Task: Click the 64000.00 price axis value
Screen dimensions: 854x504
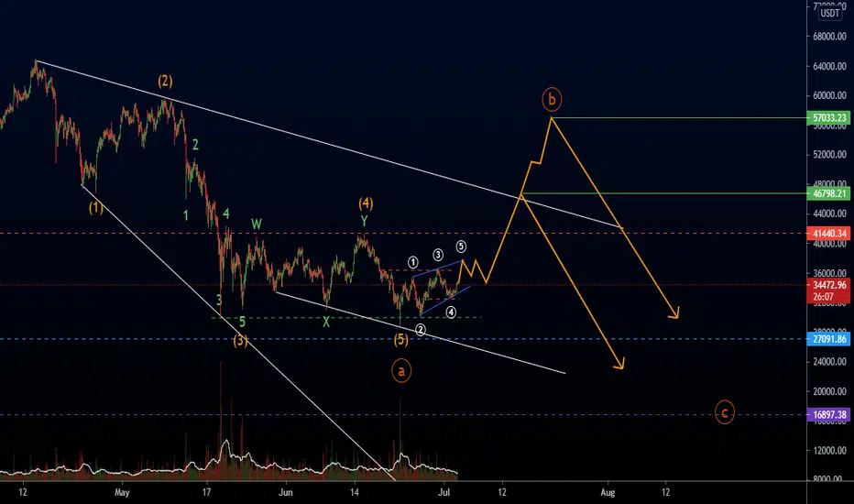Action: (829, 67)
